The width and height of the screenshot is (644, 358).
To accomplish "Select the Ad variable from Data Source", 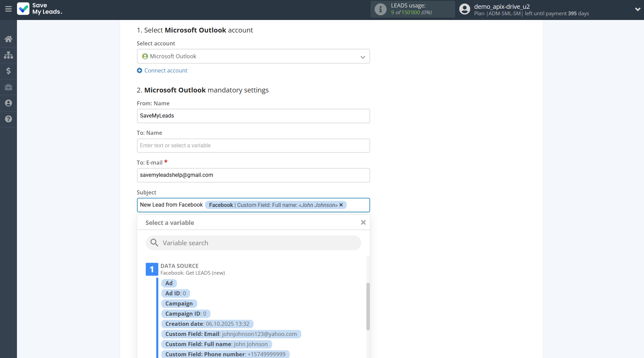I will (x=169, y=283).
